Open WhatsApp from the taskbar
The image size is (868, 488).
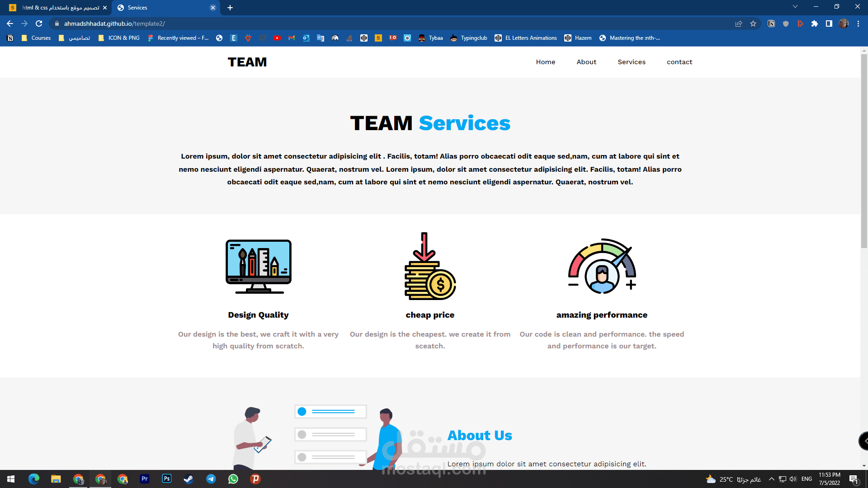[x=233, y=479]
